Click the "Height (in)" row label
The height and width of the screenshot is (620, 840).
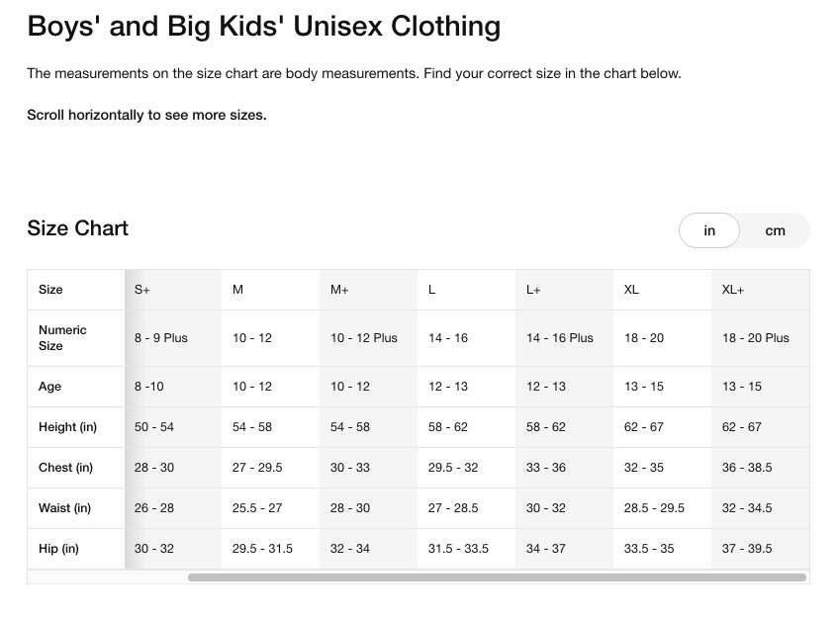click(x=67, y=427)
